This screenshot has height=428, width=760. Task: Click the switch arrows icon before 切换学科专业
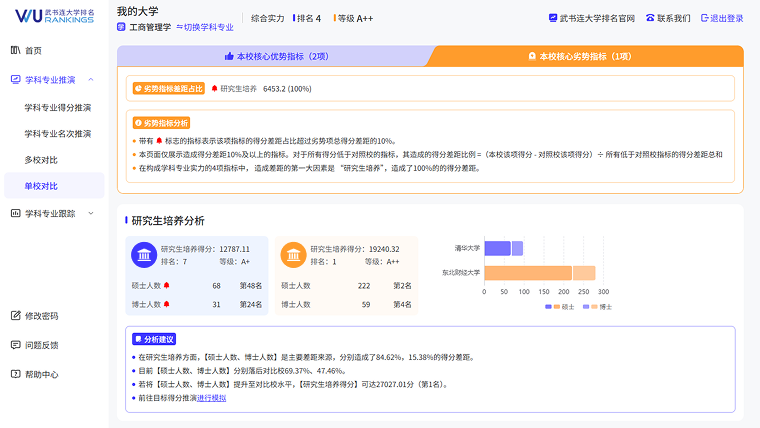pos(179,27)
